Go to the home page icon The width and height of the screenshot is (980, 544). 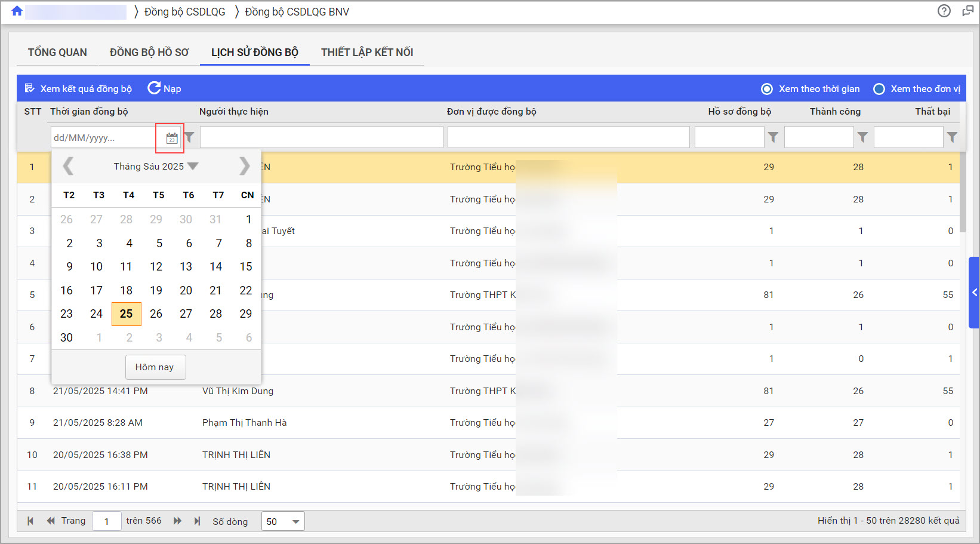[x=17, y=11]
